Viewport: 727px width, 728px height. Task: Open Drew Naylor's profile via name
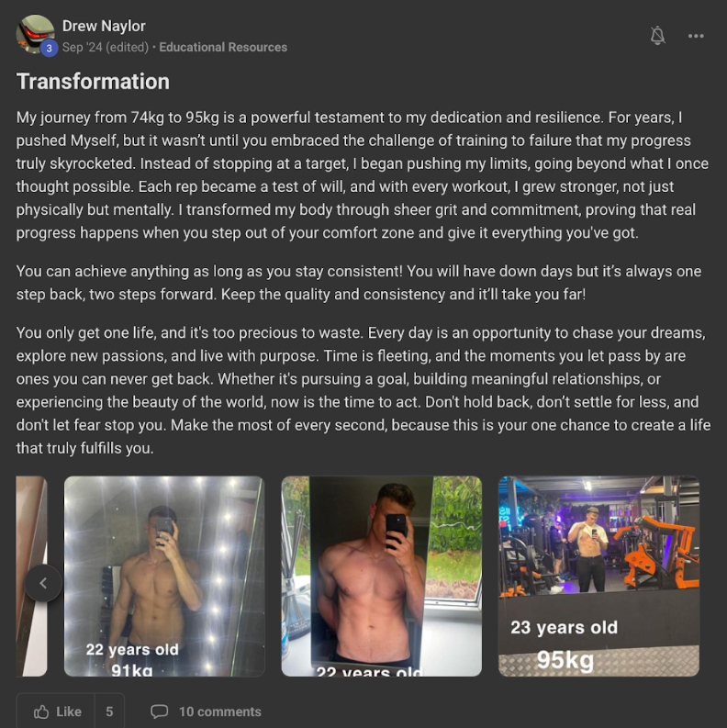pyautogui.click(x=104, y=26)
